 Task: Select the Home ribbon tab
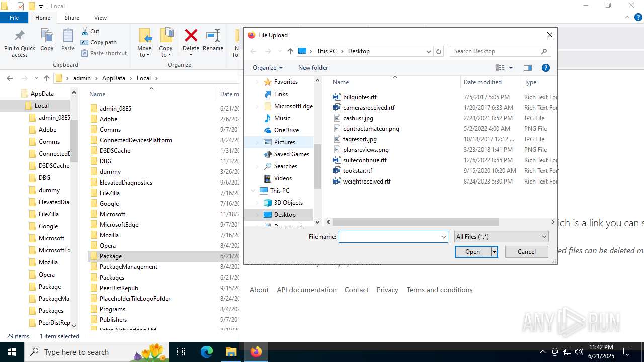tap(43, 18)
